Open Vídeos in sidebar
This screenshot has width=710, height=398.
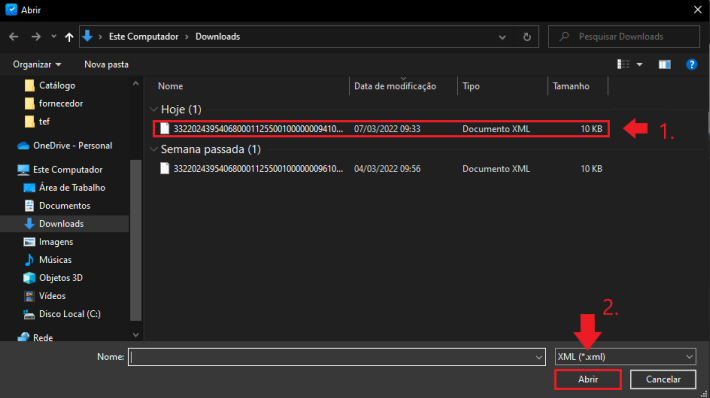click(x=52, y=296)
